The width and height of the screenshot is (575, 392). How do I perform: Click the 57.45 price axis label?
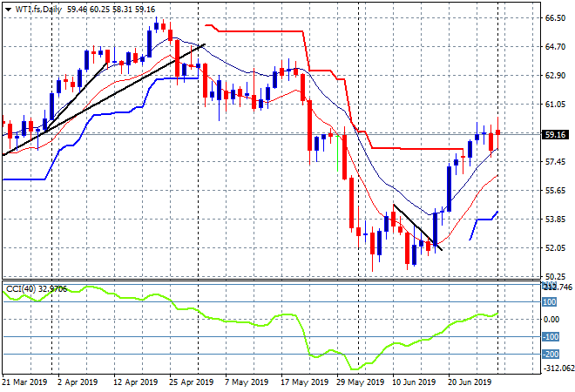555,162
